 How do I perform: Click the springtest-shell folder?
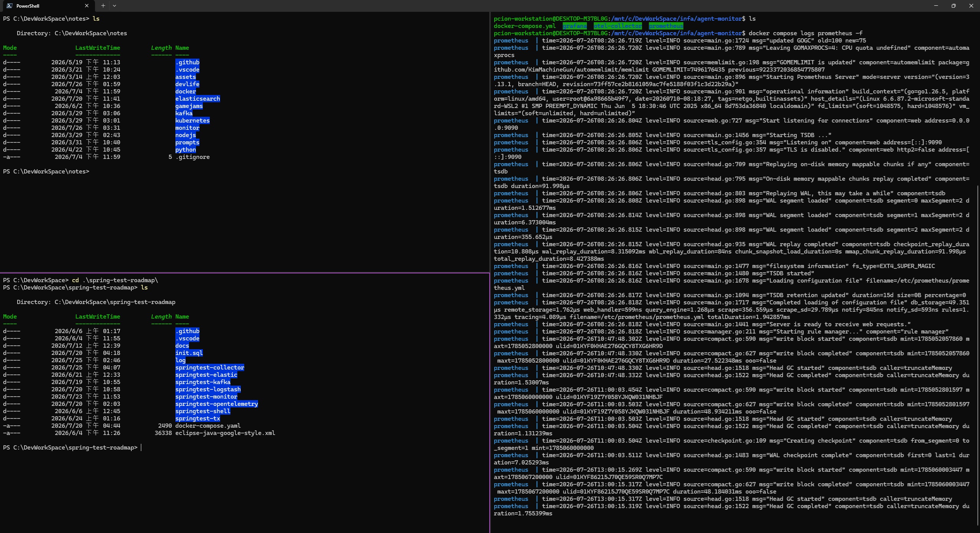click(x=203, y=411)
